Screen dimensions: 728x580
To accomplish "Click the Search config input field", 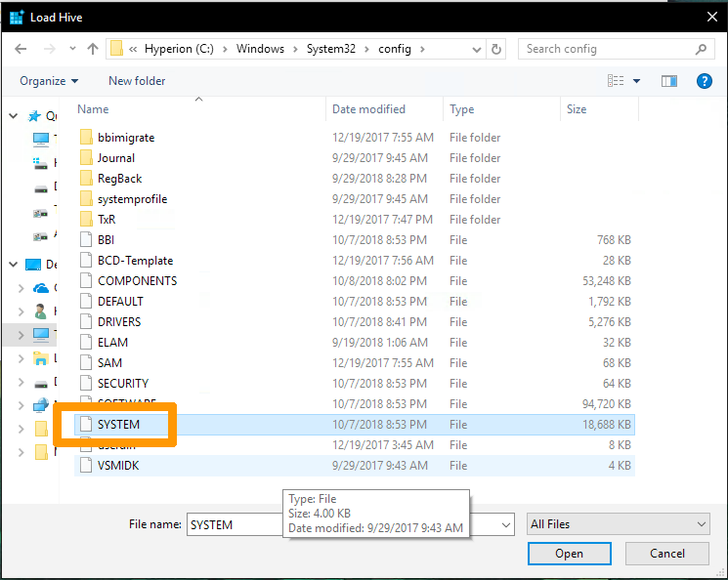I will [x=606, y=49].
